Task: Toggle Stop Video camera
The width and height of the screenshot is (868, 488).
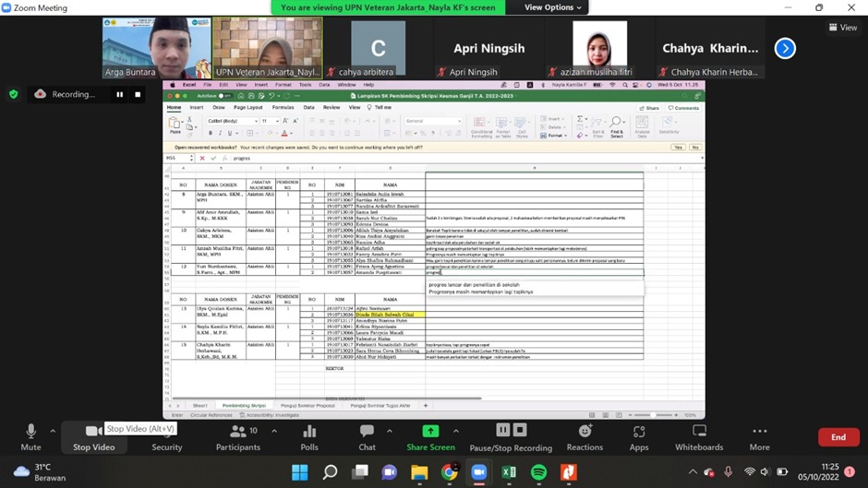Action: pyautogui.click(x=93, y=435)
